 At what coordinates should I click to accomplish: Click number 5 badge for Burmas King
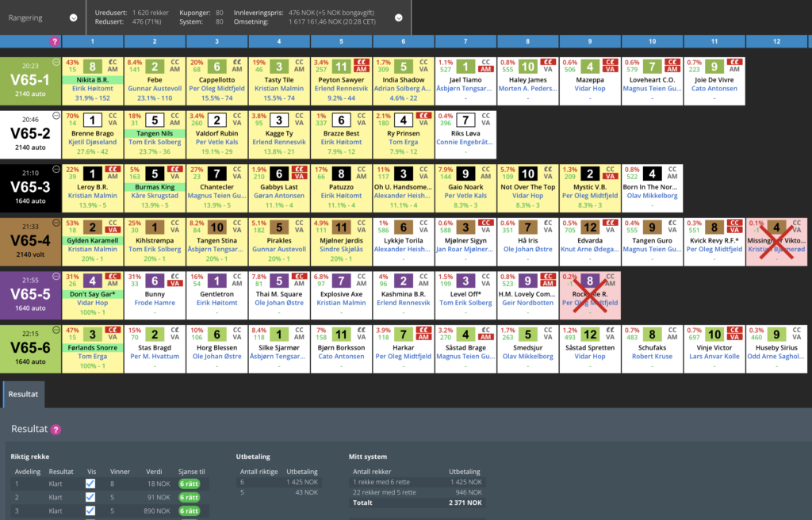(x=155, y=174)
